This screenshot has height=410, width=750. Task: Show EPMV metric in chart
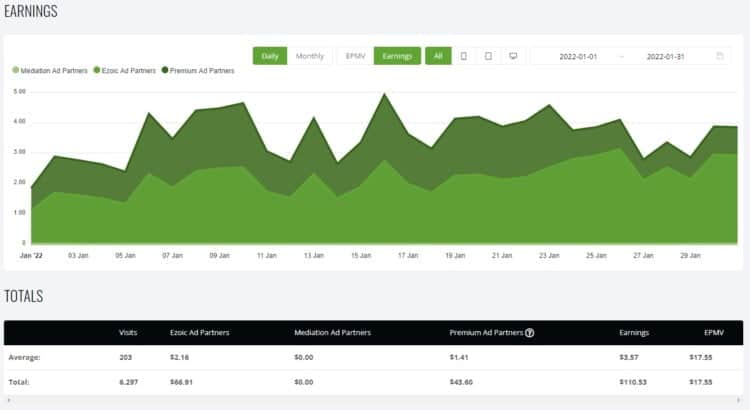pyautogui.click(x=355, y=56)
